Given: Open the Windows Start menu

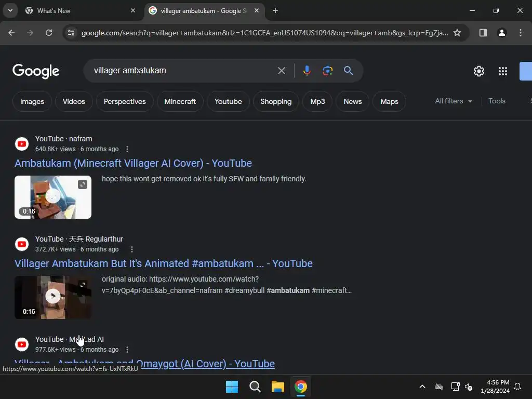Looking at the screenshot, I should click(x=232, y=387).
